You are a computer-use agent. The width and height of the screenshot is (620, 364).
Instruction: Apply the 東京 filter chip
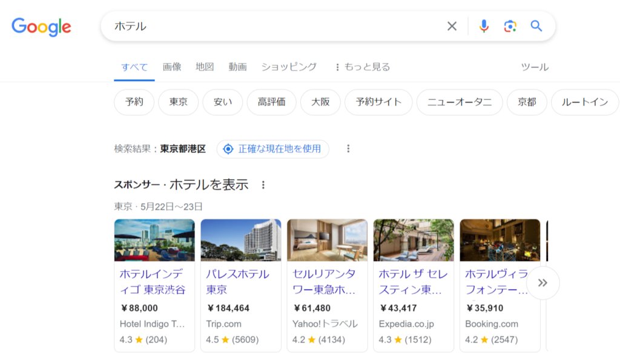(x=179, y=102)
